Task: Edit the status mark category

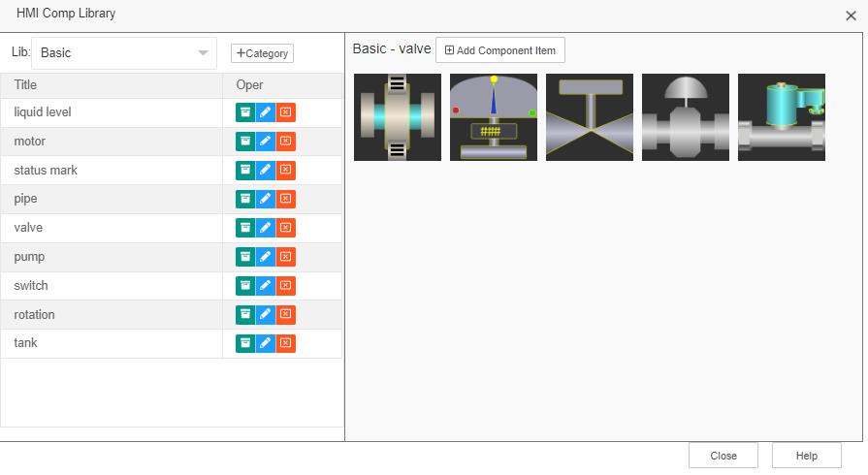Action: (x=266, y=170)
